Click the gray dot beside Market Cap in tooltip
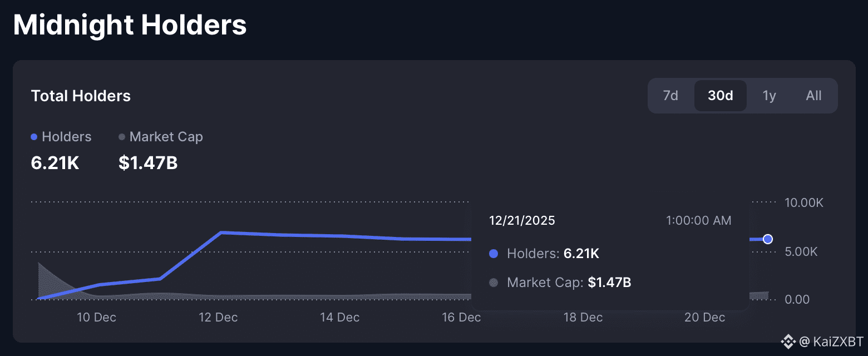 pos(493,283)
